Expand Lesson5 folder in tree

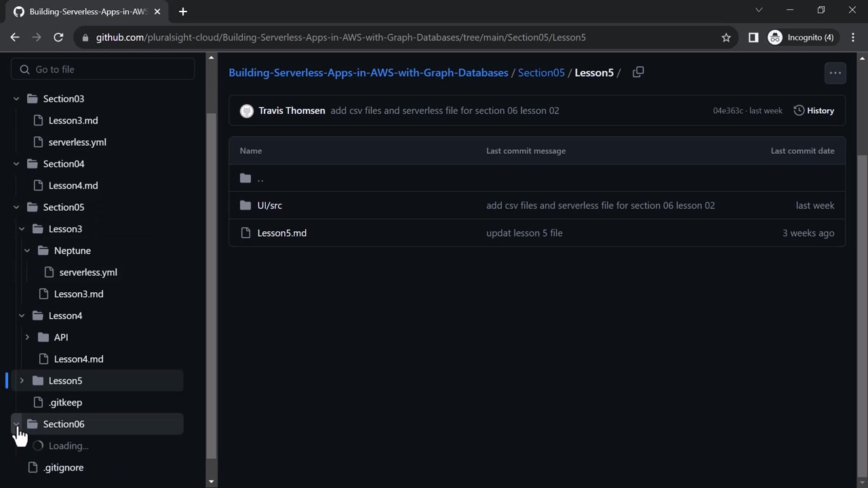coord(22,381)
